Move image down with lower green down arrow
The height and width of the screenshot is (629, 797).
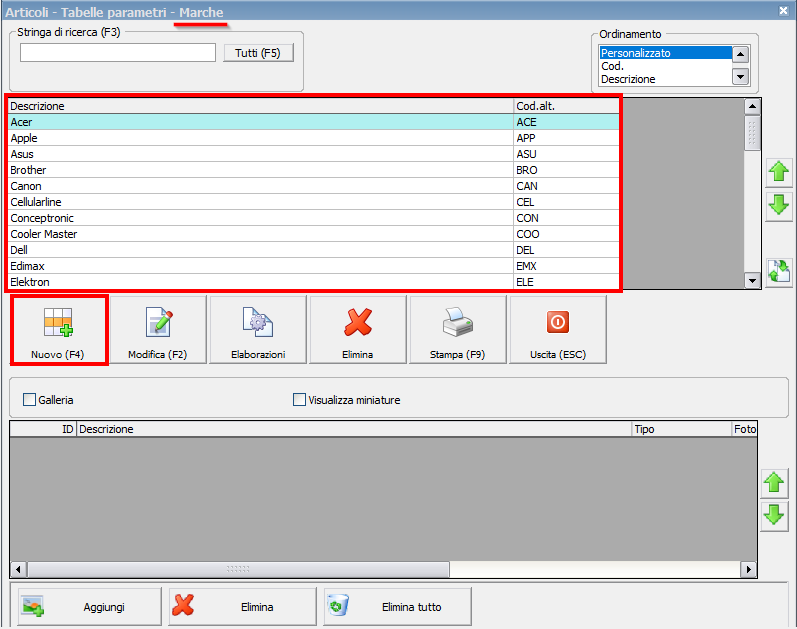[x=774, y=516]
